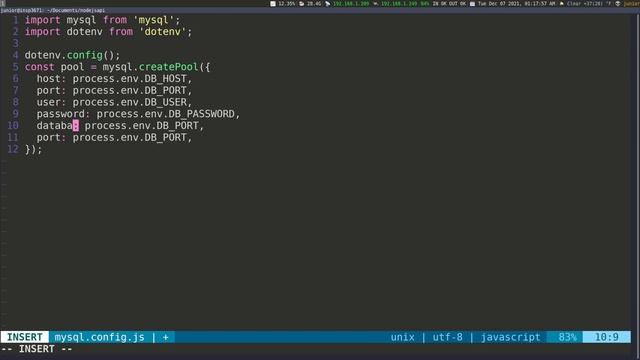Click 'DB_PORT' on line 11
This screenshot has width=640, height=360.
click(165, 138)
